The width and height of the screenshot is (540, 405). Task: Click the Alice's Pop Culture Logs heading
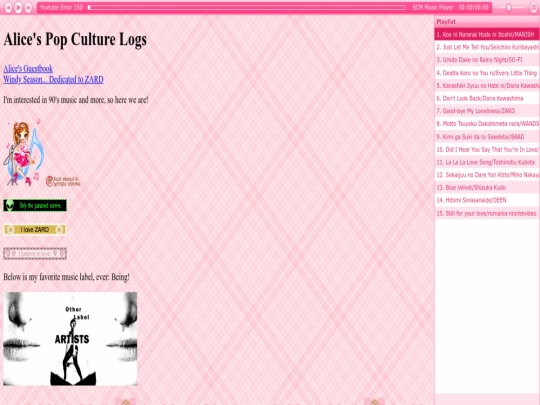pos(75,39)
